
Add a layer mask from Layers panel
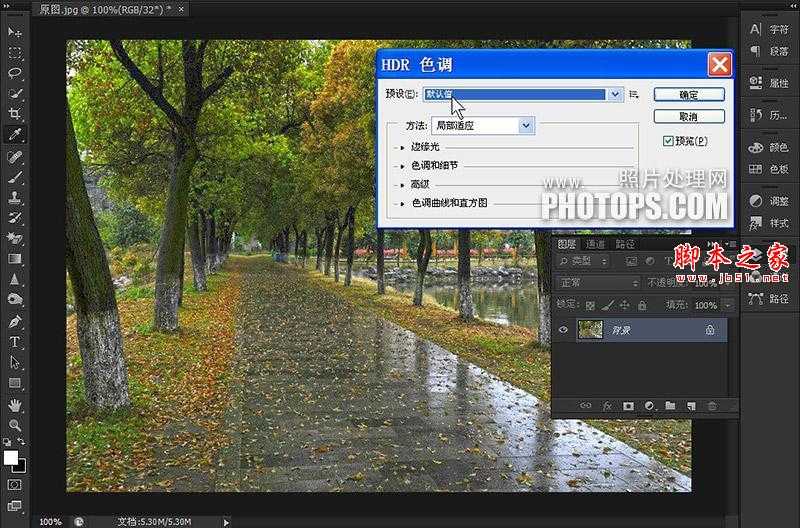click(x=628, y=406)
